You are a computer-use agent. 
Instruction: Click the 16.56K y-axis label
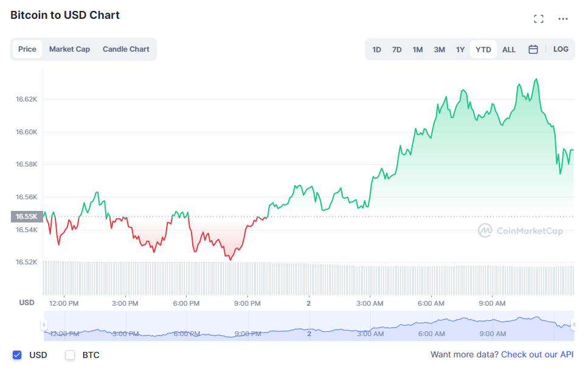[26, 197]
